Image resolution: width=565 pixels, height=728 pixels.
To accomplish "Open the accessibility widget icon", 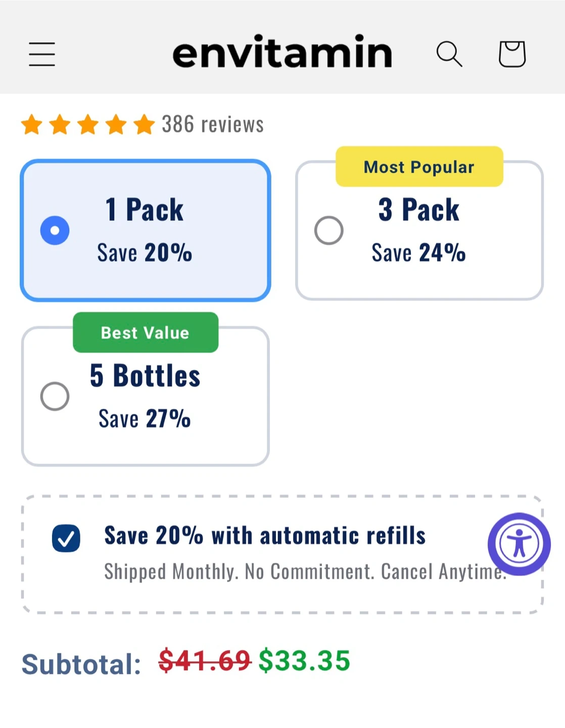I will tap(519, 544).
